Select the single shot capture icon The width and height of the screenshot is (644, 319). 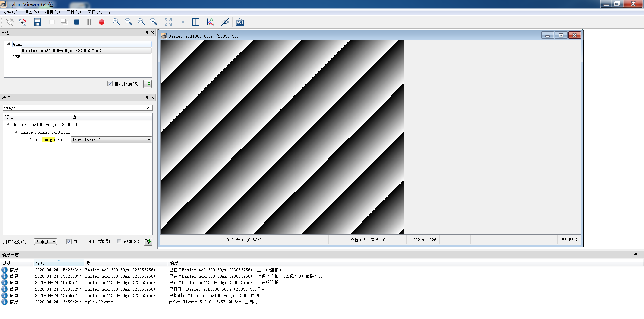(52, 22)
